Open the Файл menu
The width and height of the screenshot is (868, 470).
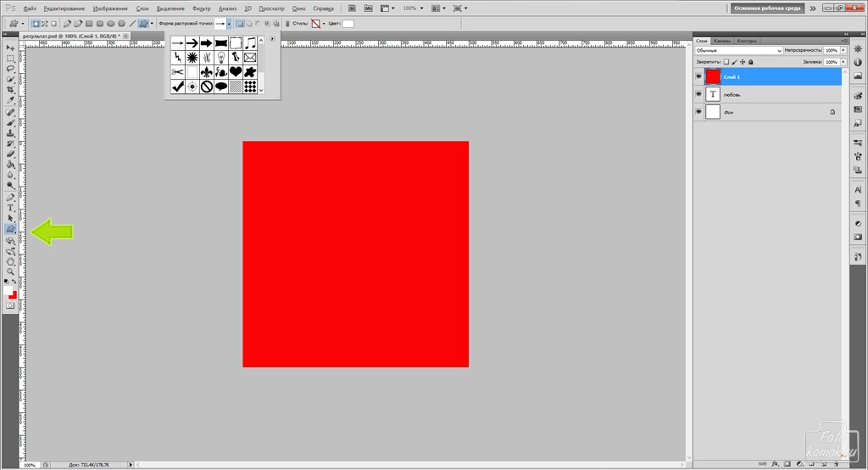click(30, 8)
